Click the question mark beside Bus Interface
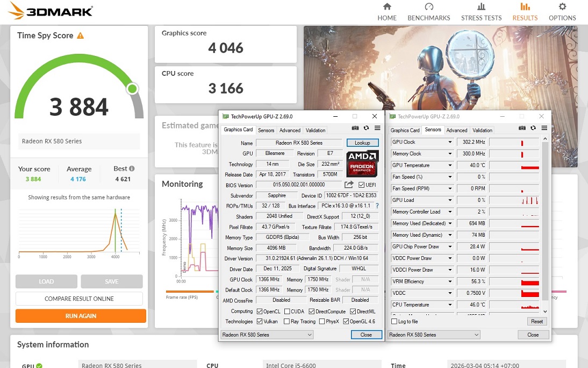The height and width of the screenshot is (368, 588). (x=377, y=206)
